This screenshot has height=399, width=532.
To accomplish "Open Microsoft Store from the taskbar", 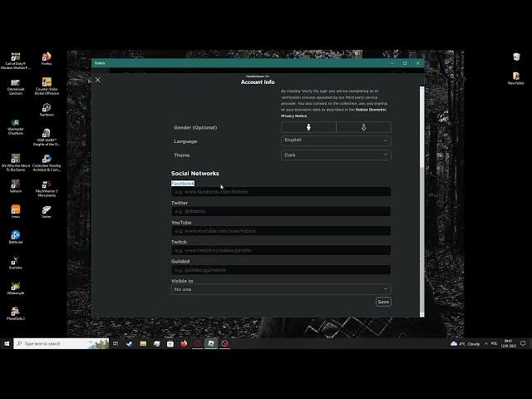I will click(170, 343).
